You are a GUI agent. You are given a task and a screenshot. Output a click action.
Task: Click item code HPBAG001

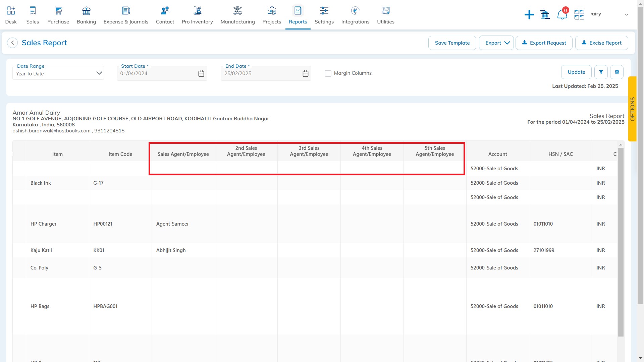point(105,306)
